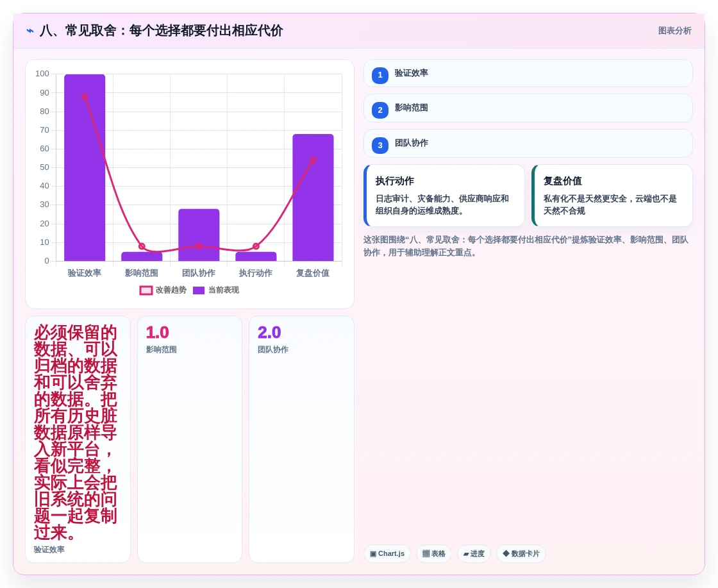Click x-axis label 影响范围

pos(142,273)
